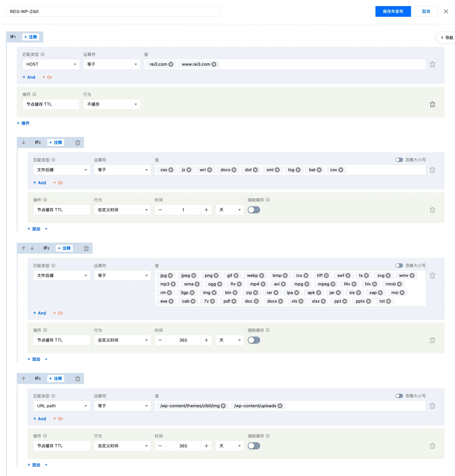Viewport: 455px width, 476px height.
Task: Delete the css suffix match condition row
Action: 432,170
